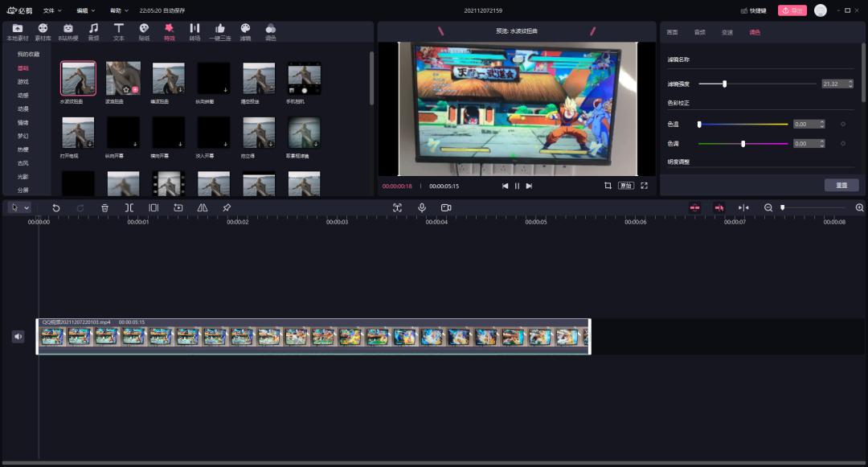
Task: Adjust the 滤镜强度 strength slider
Action: [725, 83]
